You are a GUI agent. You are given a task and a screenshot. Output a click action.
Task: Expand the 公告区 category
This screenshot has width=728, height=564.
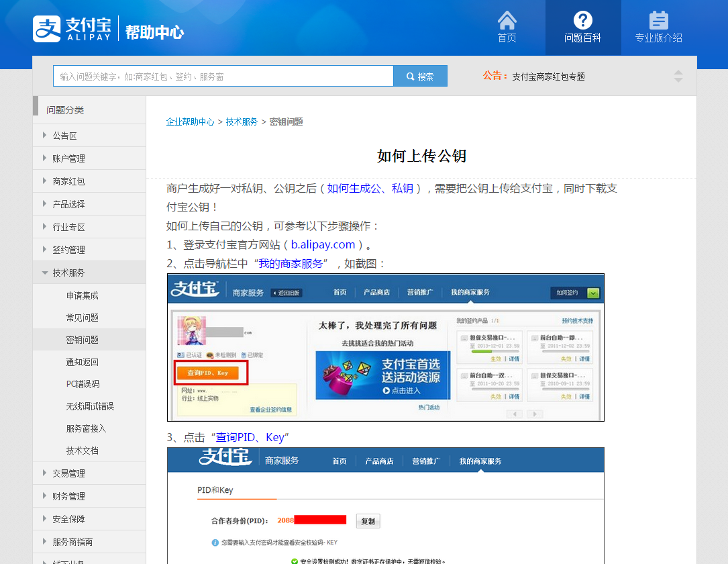[89, 136]
